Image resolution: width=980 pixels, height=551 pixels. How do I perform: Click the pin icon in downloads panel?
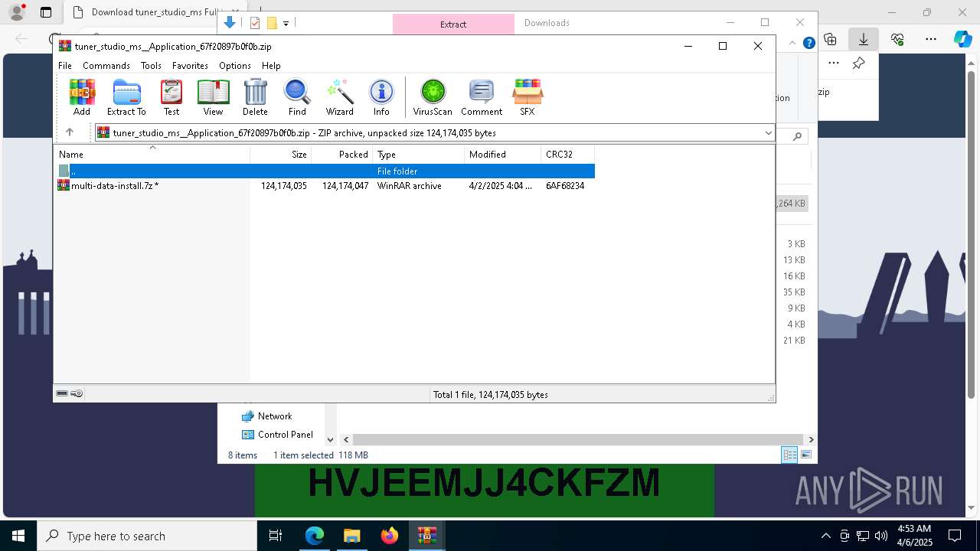click(x=859, y=64)
